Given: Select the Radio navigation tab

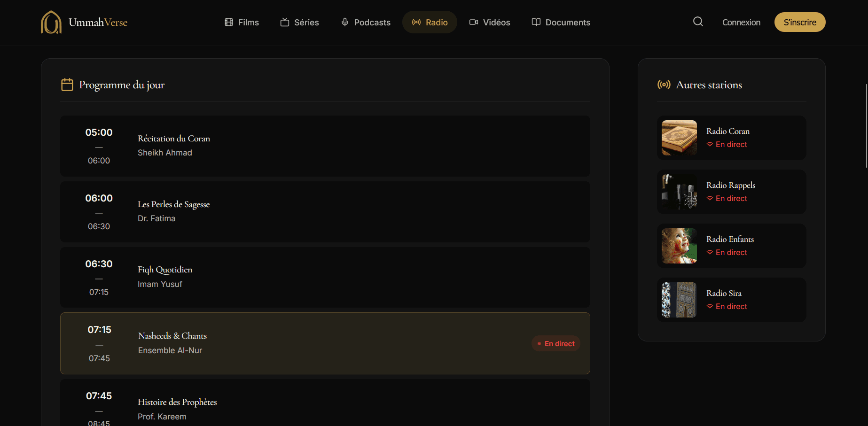Looking at the screenshot, I should [x=430, y=22].
